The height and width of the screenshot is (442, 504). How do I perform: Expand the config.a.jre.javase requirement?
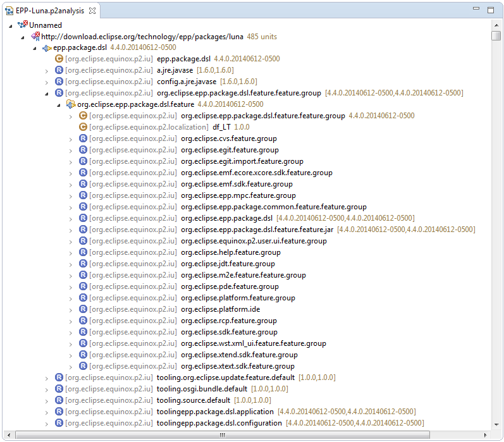47,82
